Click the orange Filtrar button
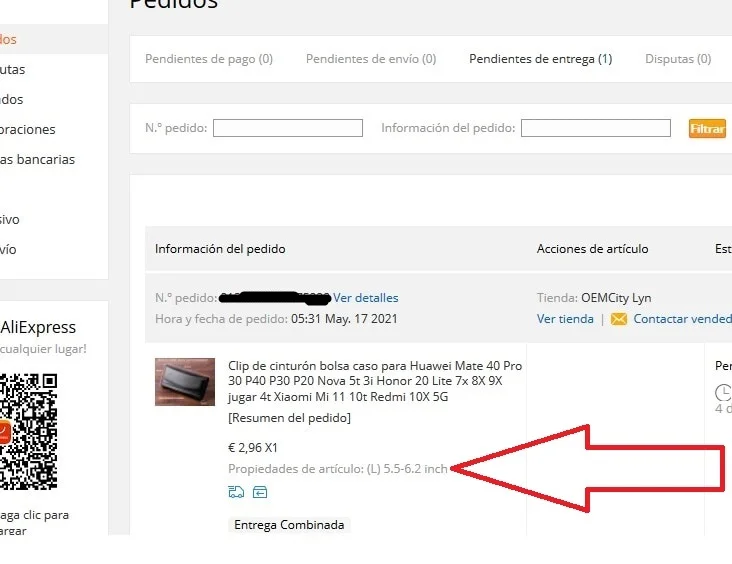Screen dimensions: 732x564 click(707, 128)
